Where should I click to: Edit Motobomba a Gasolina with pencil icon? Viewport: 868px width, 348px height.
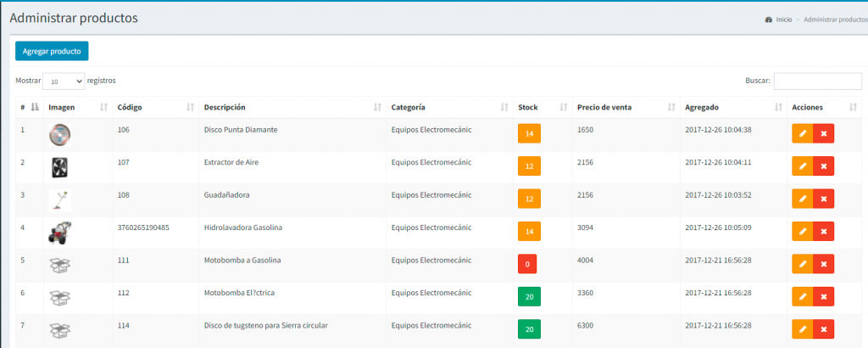pyautogui.click(x=802, y=264)
